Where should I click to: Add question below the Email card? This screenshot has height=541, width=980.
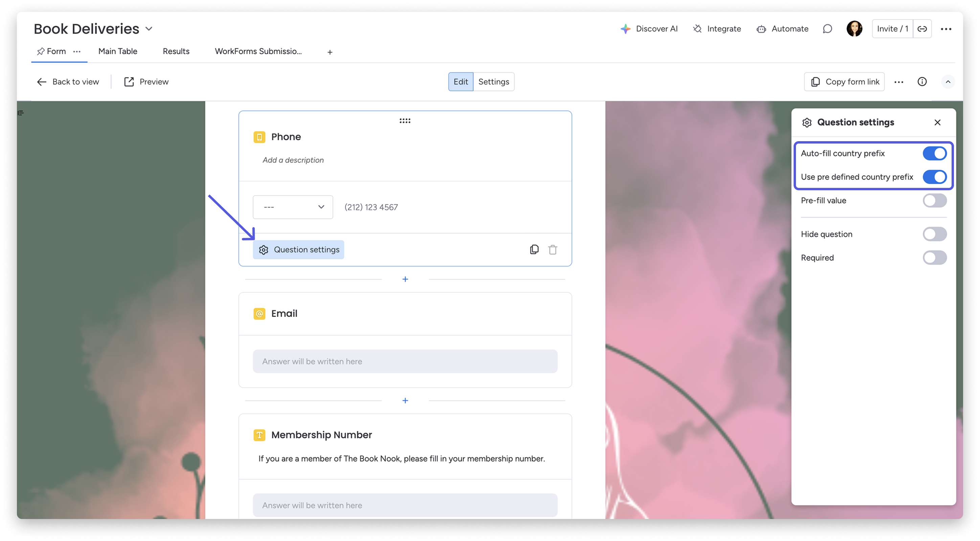pyautogui.click(x=405, y=401)
